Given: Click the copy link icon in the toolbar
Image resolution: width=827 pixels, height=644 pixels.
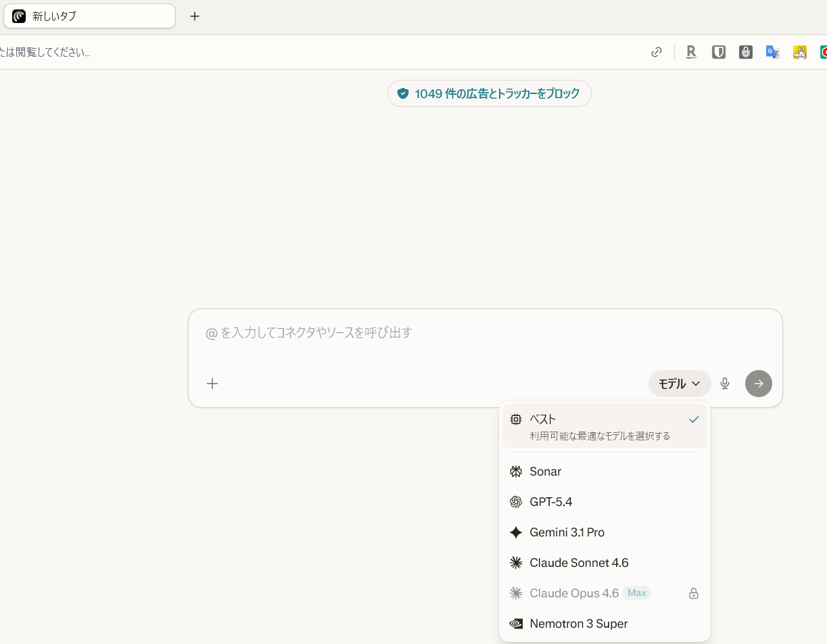Looking at the screenshot, I should tap(656, 51).
